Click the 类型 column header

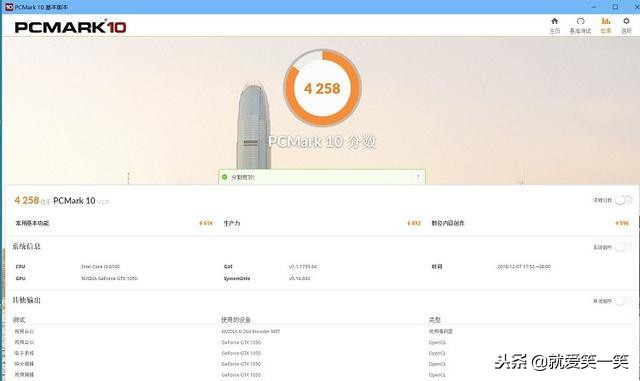point(435,320)
